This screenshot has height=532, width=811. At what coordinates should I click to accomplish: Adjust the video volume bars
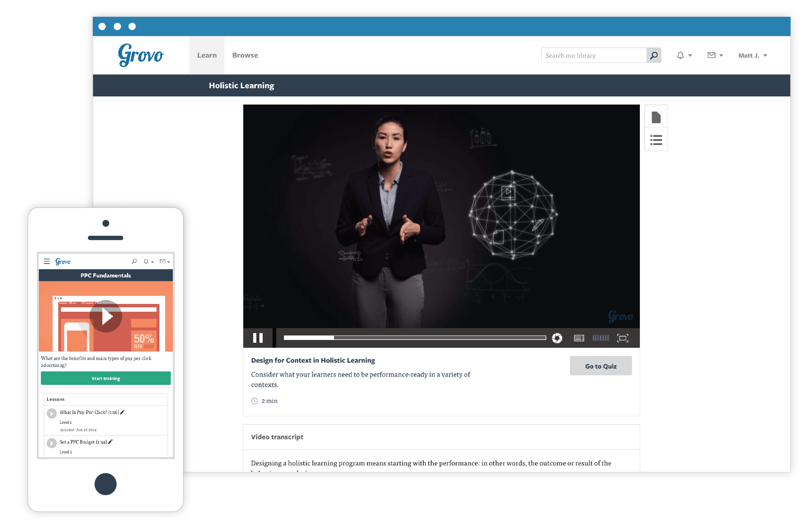point(601,338)
